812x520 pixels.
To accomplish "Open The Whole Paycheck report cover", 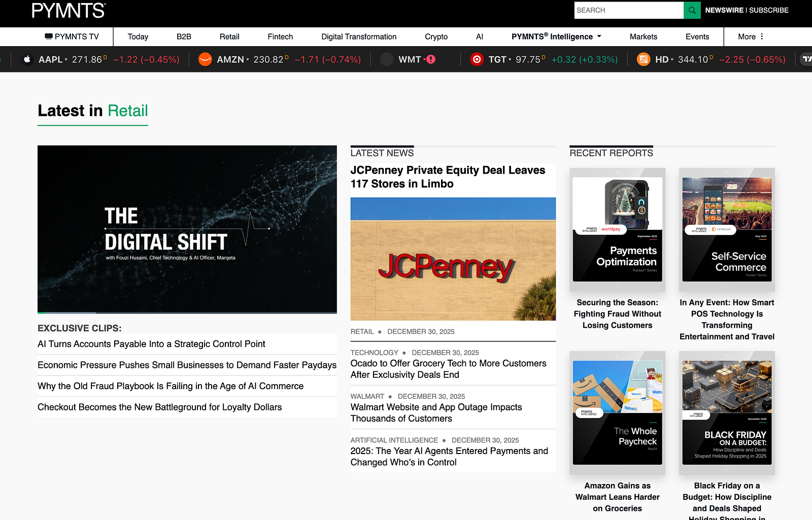I will click(x=618, y=413).
